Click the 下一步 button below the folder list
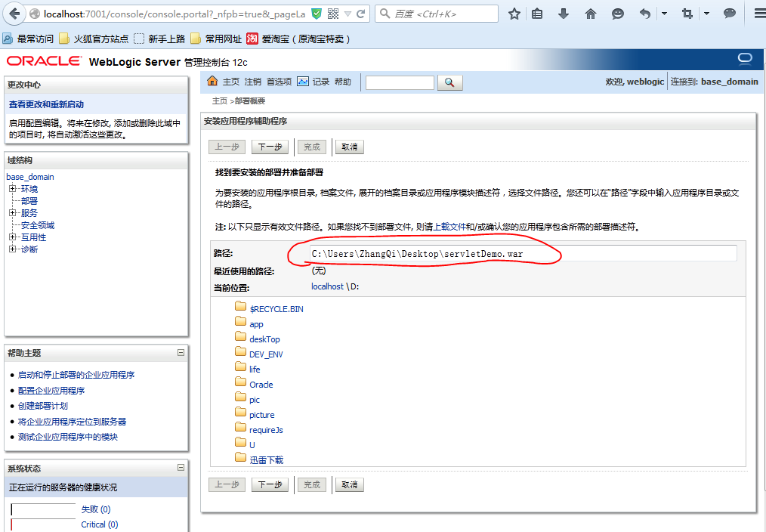 (x=270, y=484)
